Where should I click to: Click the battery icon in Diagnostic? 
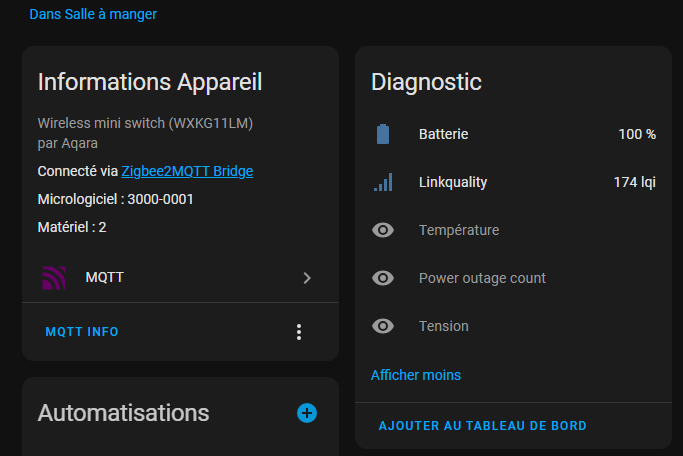pyautogui.click(x=383, y=134)
